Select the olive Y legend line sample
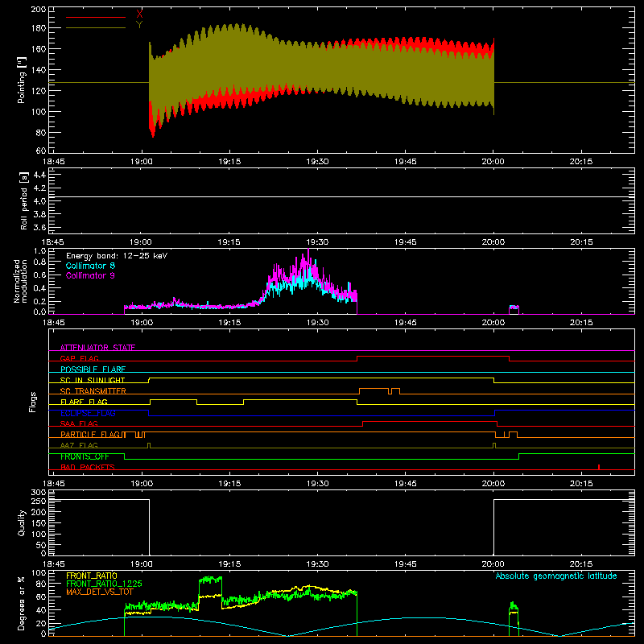This screenshot has height=644, width=644. tap(96, 28)
